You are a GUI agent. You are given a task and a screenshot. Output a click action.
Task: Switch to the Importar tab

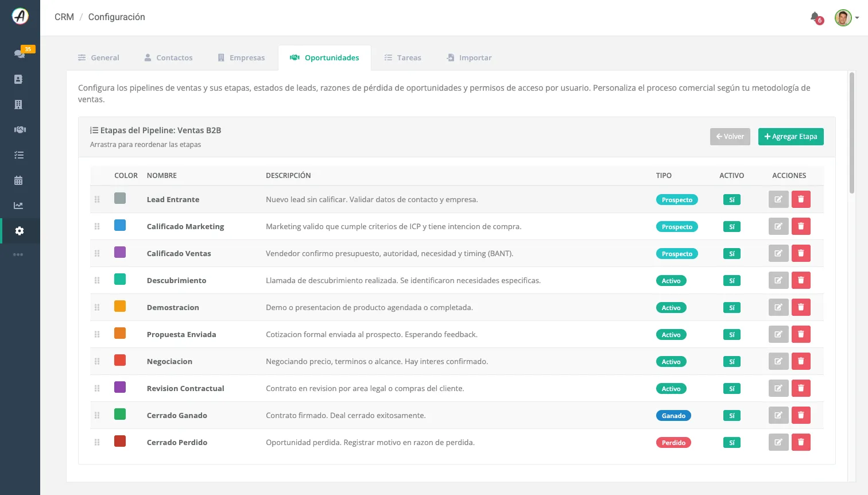click(x=469, y=57)
